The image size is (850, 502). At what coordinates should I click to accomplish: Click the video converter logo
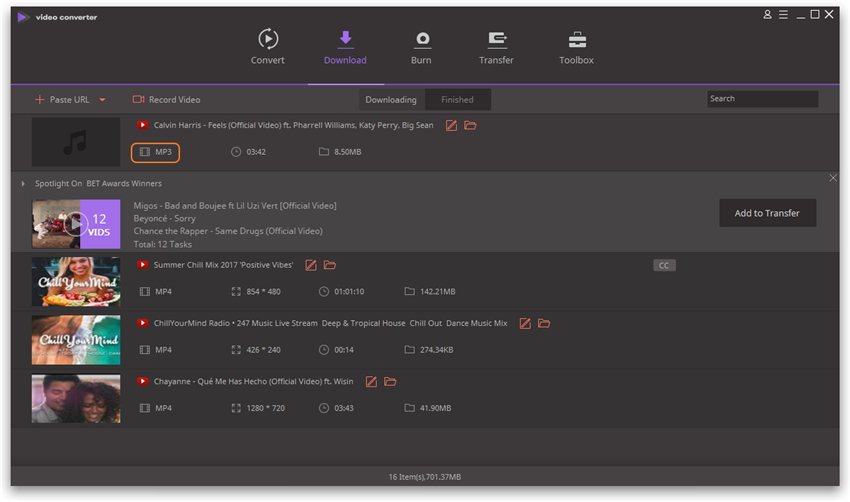[23, 17]
